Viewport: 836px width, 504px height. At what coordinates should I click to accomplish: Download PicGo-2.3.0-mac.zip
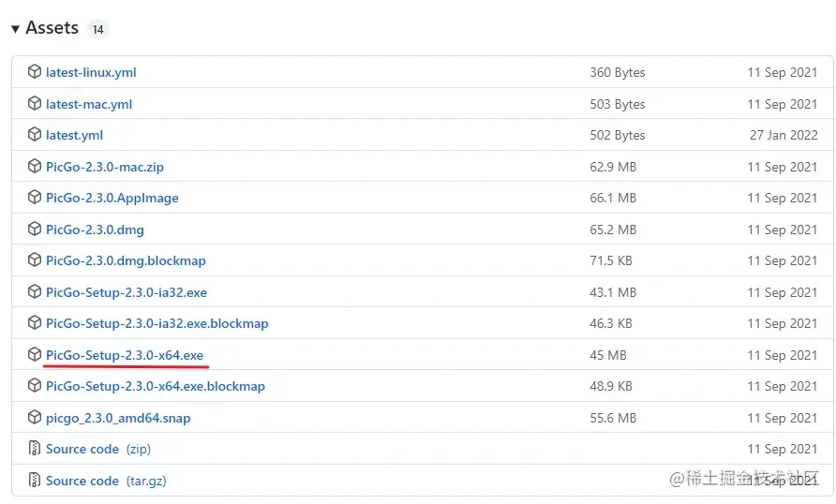point(105,168)
